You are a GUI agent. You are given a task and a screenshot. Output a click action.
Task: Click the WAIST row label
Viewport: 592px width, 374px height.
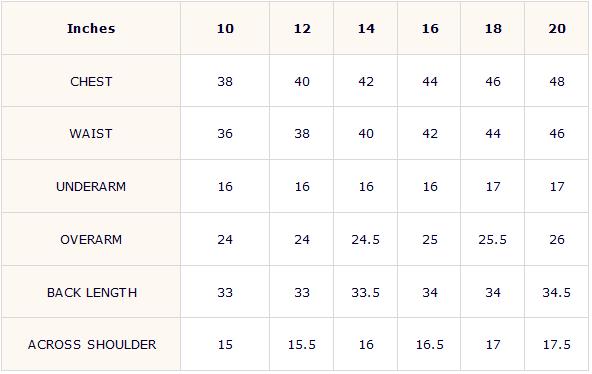(91, 134)
